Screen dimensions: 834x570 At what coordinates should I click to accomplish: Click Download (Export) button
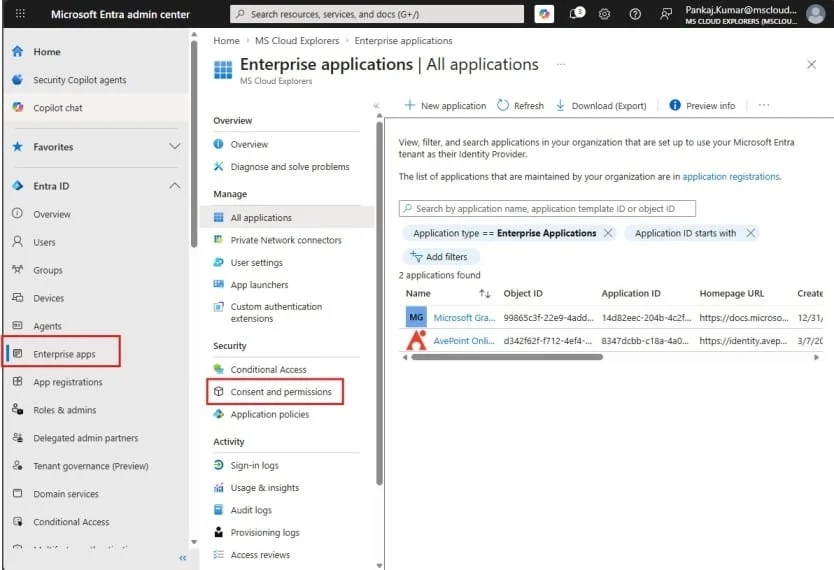[x=601, y=106]
